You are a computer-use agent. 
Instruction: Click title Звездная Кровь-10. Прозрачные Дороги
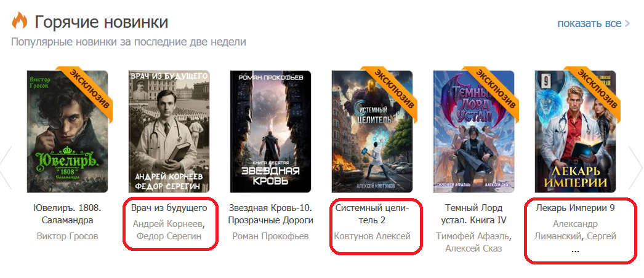coord(271,214)
